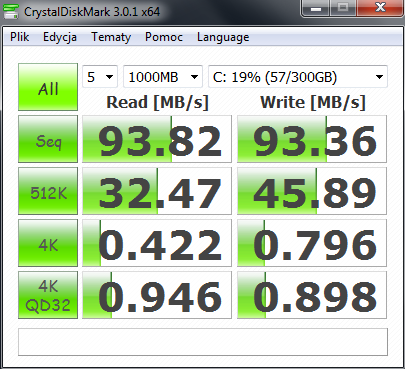Image resolution: width=405 pixels, height=369 pixels.
Task: Click the 512K read result 32.47
Action: tap(157, 191)
